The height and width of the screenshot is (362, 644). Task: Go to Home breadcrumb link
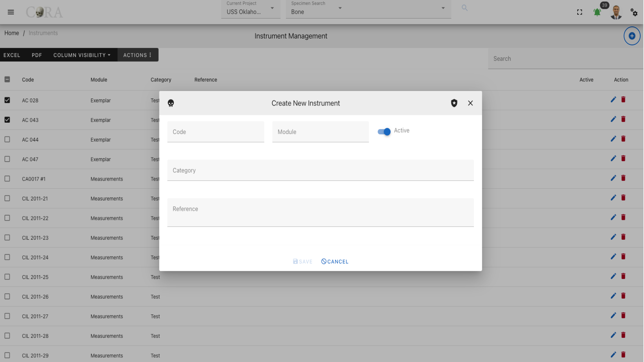(12, 33)
